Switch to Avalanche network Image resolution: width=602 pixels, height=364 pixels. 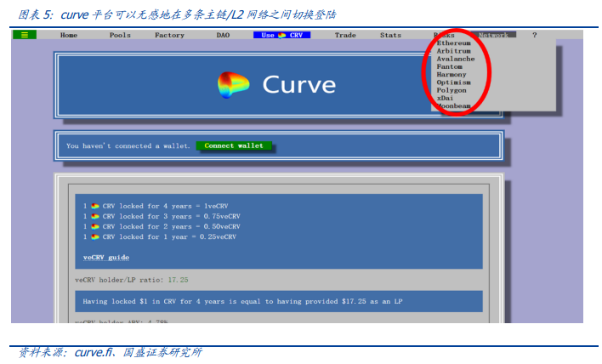455,59
